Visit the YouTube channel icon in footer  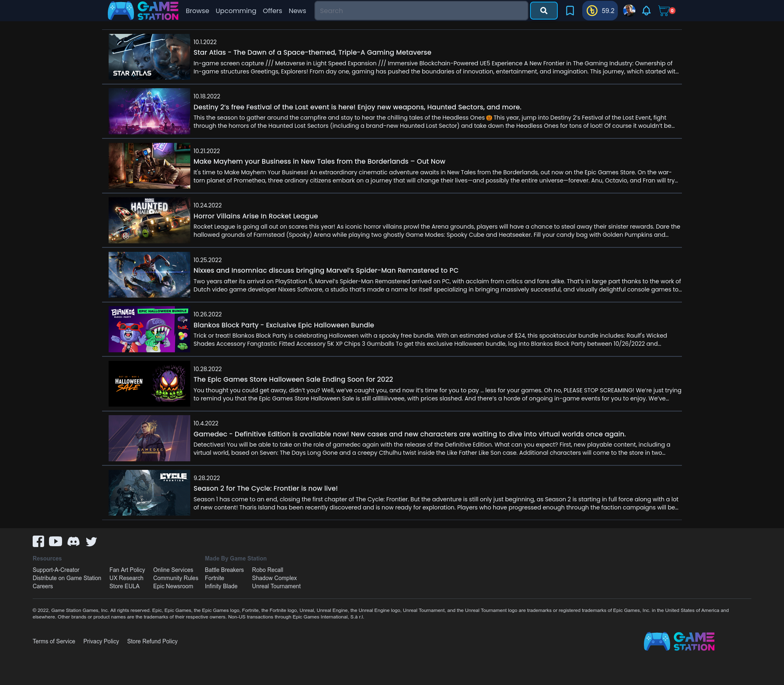pos(56,541)
